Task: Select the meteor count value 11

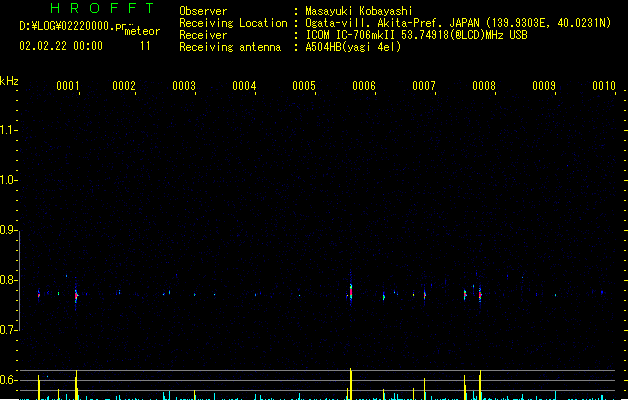Action: point(145,46)
